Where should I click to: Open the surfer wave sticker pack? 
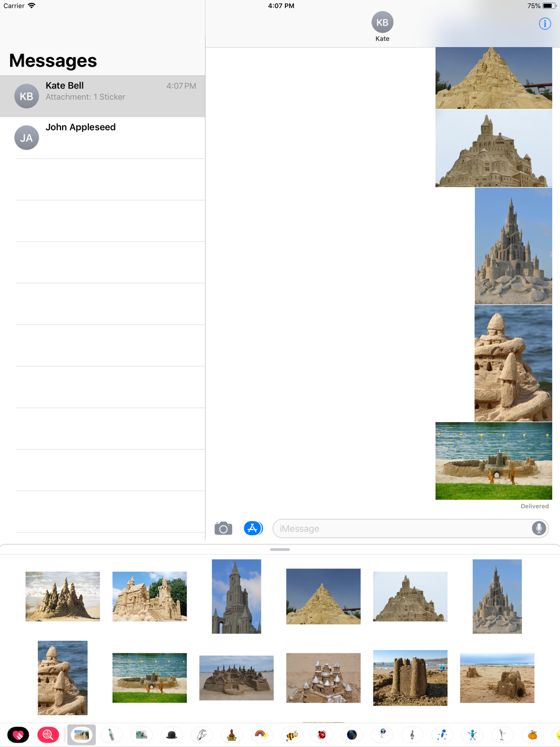pyautogui.click(x=142, y=735)
